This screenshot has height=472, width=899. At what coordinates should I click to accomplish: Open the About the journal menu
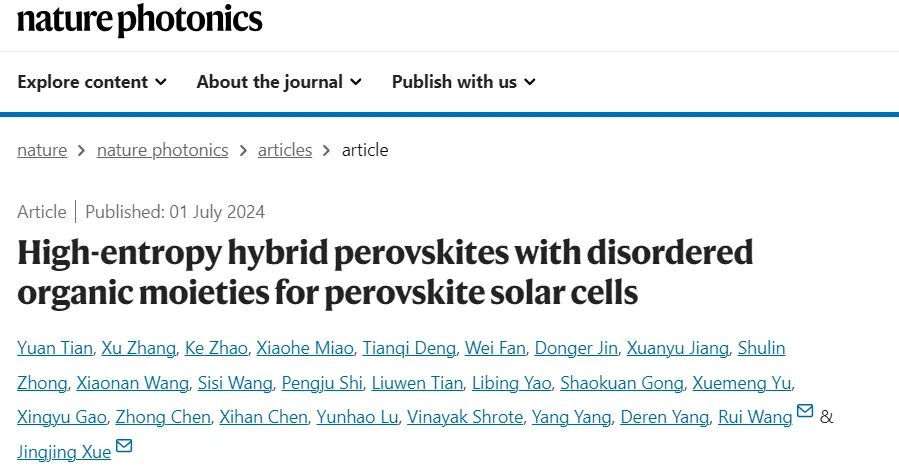[279, 82]
